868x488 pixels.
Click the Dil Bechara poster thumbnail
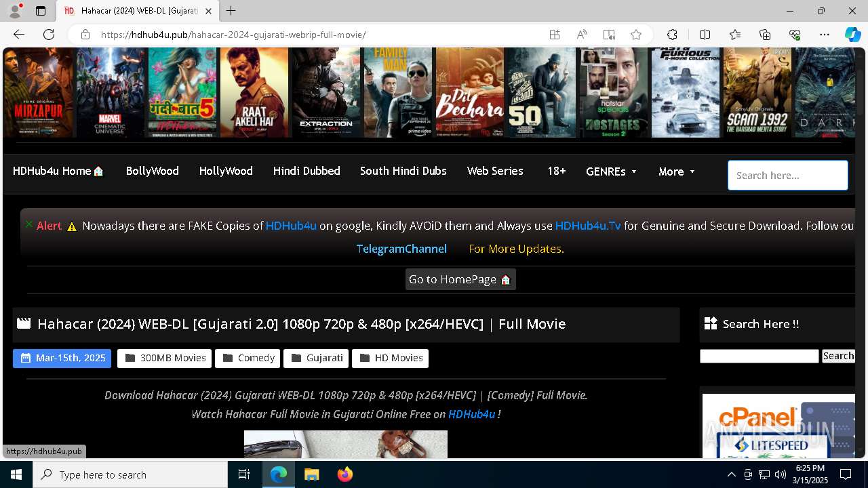(x=470, y=93)
